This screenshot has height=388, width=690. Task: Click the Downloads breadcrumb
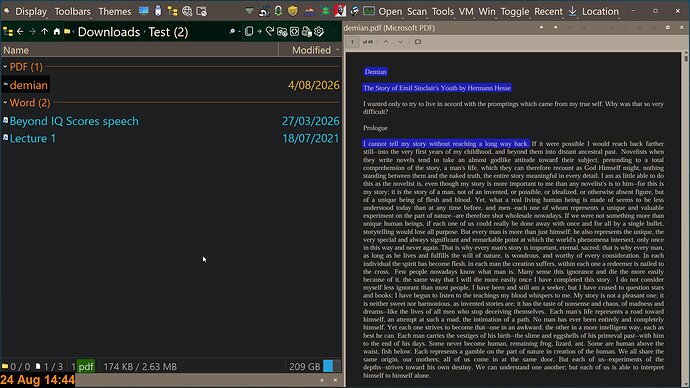point(109,32)
